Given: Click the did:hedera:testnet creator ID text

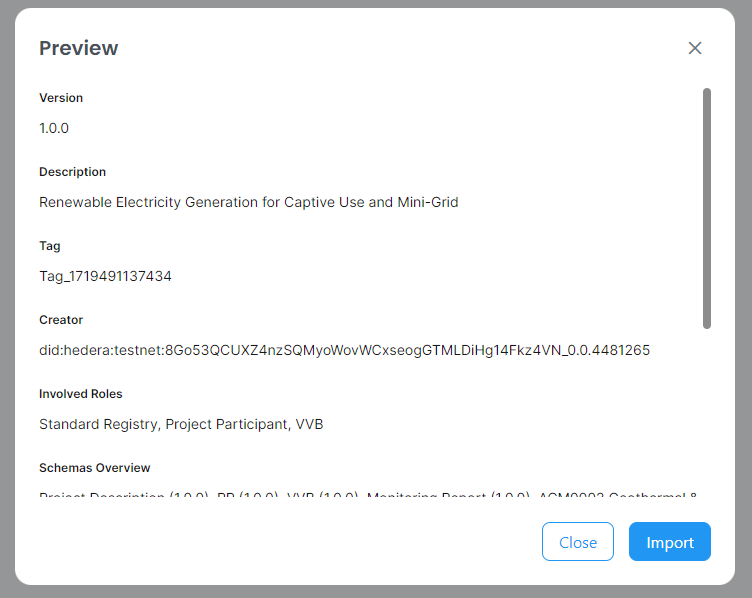Looking at the screenshot, I should click(x=344, y=350).
